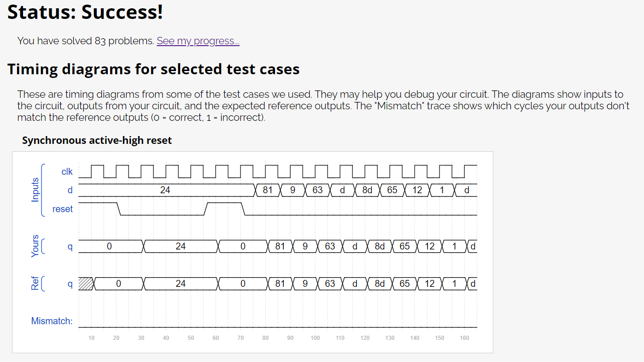Click the "Status: Success!" heading
Screen dimensions: 644x362
tap(85, 12)
